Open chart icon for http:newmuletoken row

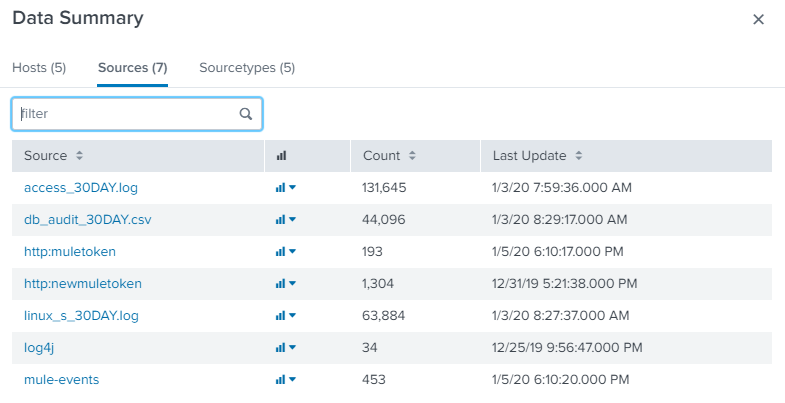286,284
